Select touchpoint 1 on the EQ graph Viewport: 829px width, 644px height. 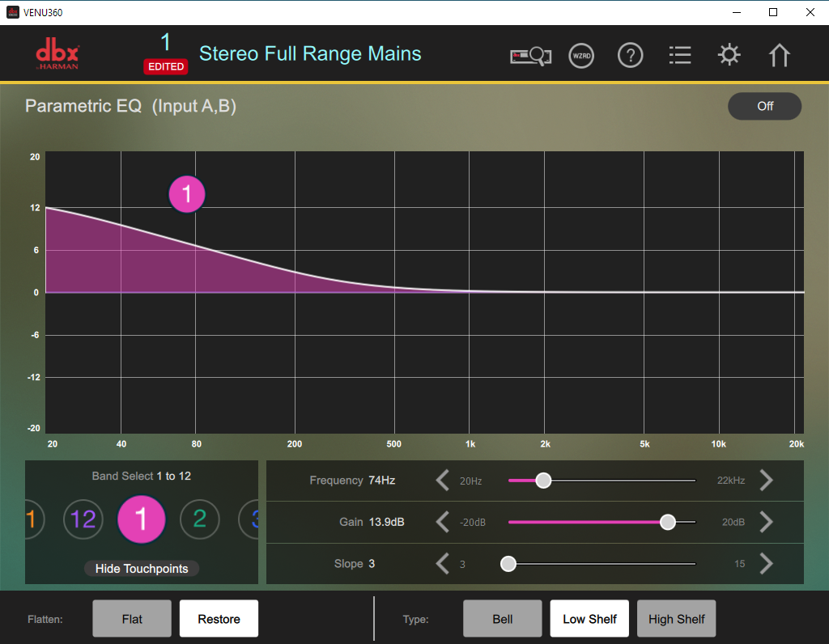[x=187, y=194]
